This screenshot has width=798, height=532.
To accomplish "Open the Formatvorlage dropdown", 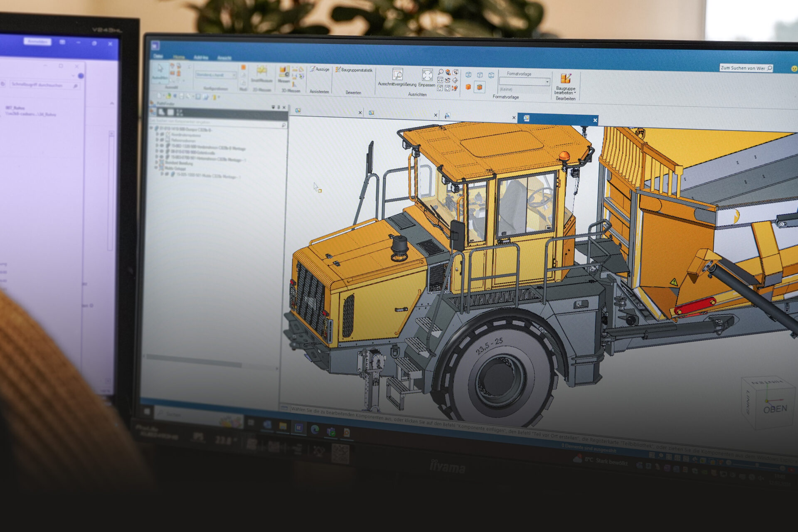I will tap(547, 82).
